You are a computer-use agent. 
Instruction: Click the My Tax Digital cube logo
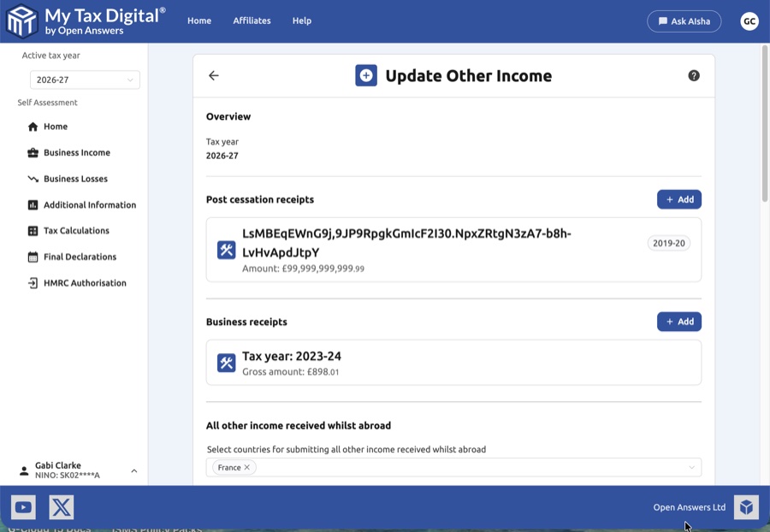click(x=23, y=21)
